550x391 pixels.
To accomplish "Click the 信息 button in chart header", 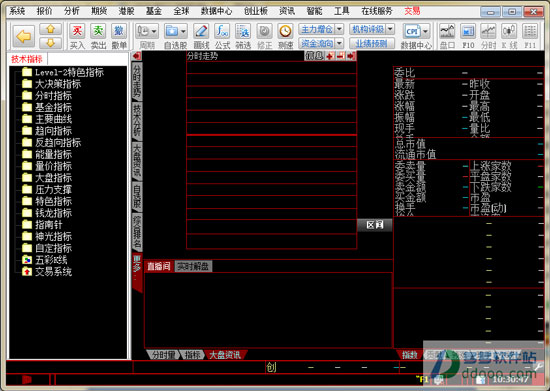I will click(315, 56).
